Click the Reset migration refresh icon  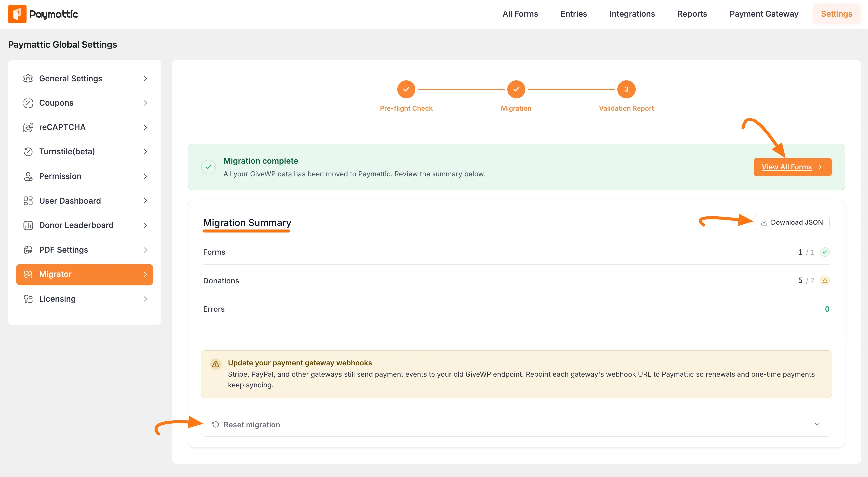(215, 424)
